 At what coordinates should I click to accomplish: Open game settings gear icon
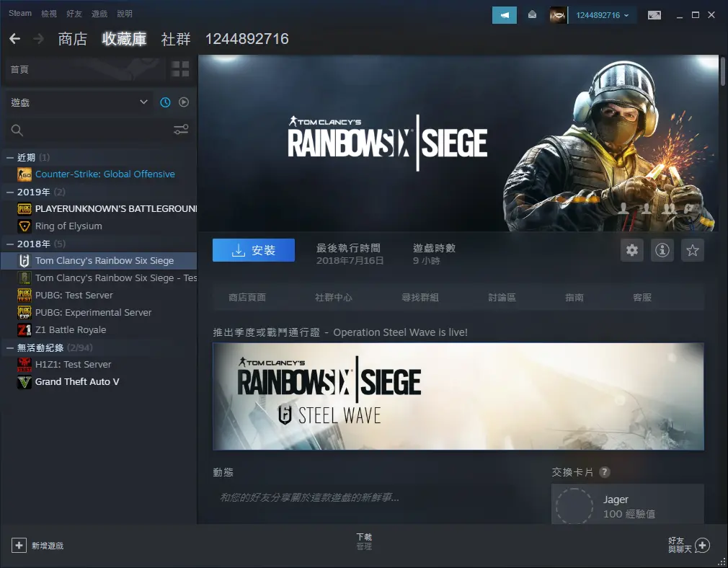(x=632, y=250)
